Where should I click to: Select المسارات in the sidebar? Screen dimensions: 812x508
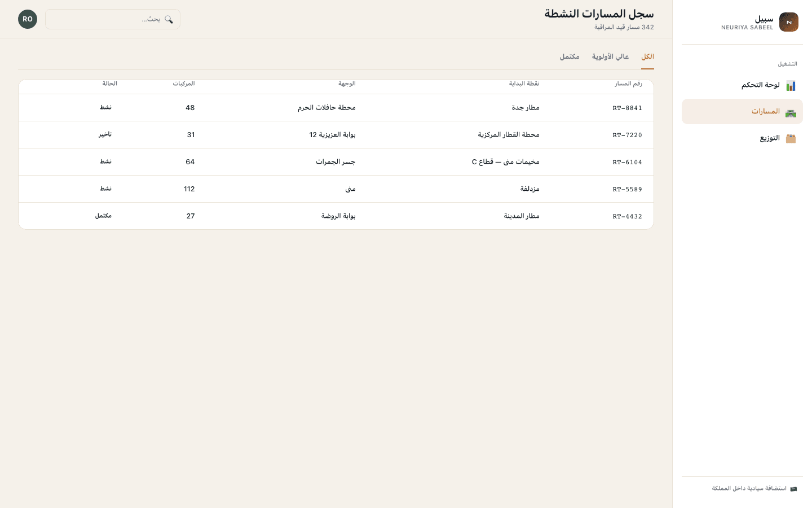point(742,112)
